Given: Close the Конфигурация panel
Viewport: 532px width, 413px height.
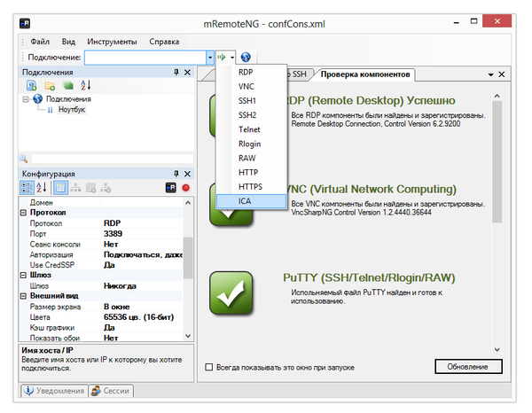Looking at the screenshot, I should point(187,174).
